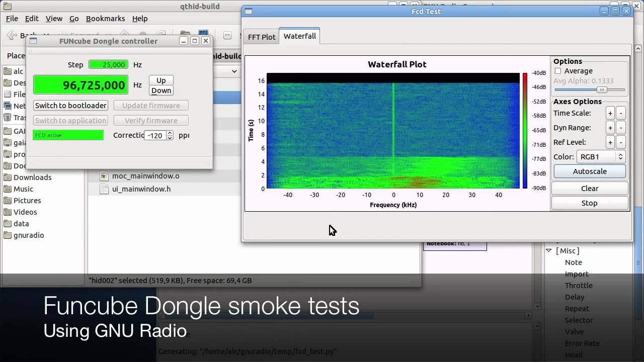Open the Help menu in file manager

point(140,19)
